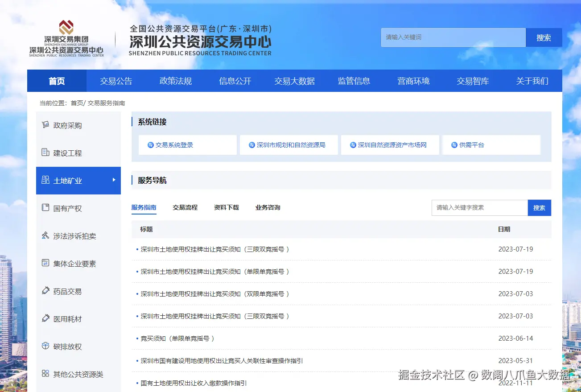Open the 监管信息 navigation menu
This screenshot has height=392, width=581.
(x=354, y=81)
